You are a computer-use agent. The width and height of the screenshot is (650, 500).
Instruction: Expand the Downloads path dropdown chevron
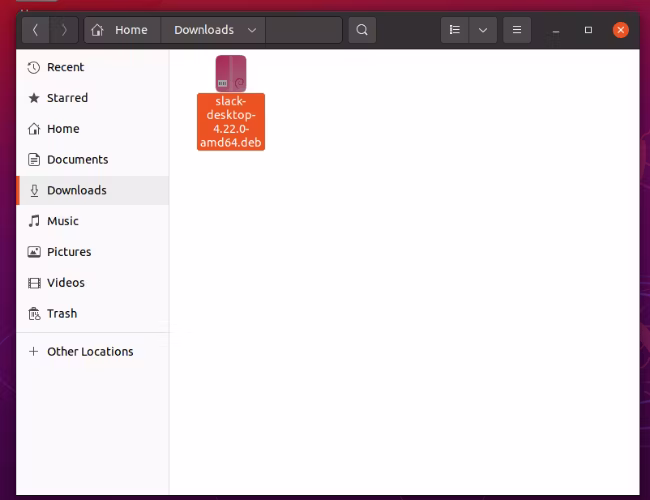click(x=252, y=30)
